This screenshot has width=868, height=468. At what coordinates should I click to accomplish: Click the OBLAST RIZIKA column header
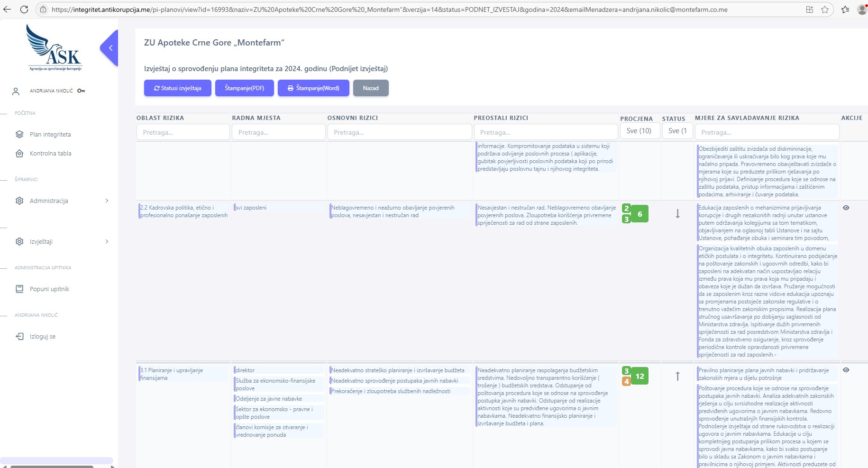pyautogui.click(x=160, y=118)
